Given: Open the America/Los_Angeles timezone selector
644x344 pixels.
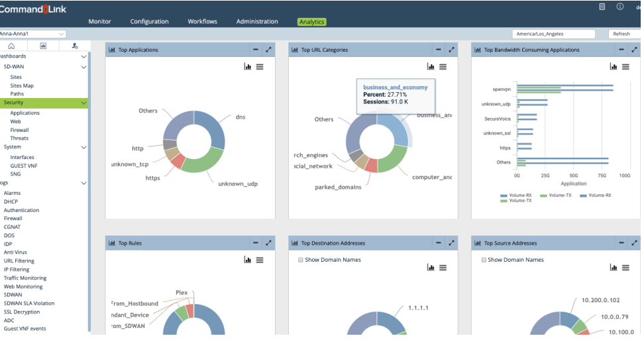Looking at the screenshot, I should 553,34.
